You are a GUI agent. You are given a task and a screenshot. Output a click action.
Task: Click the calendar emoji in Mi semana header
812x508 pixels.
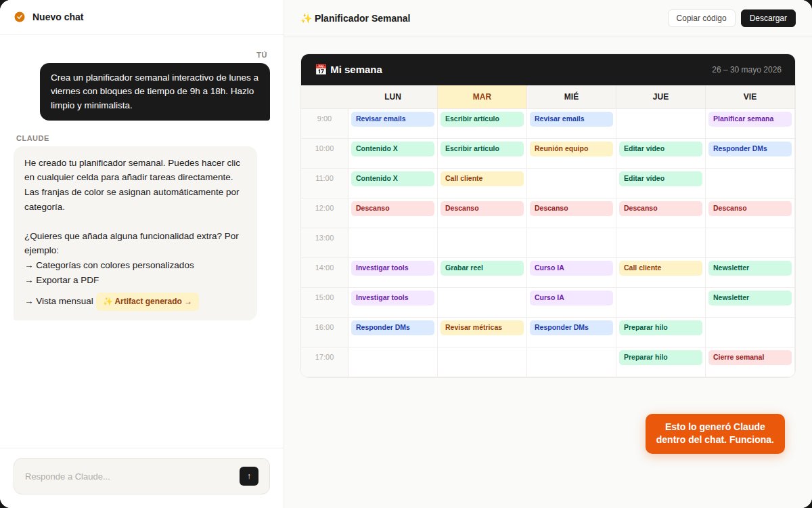click(321, 69)
